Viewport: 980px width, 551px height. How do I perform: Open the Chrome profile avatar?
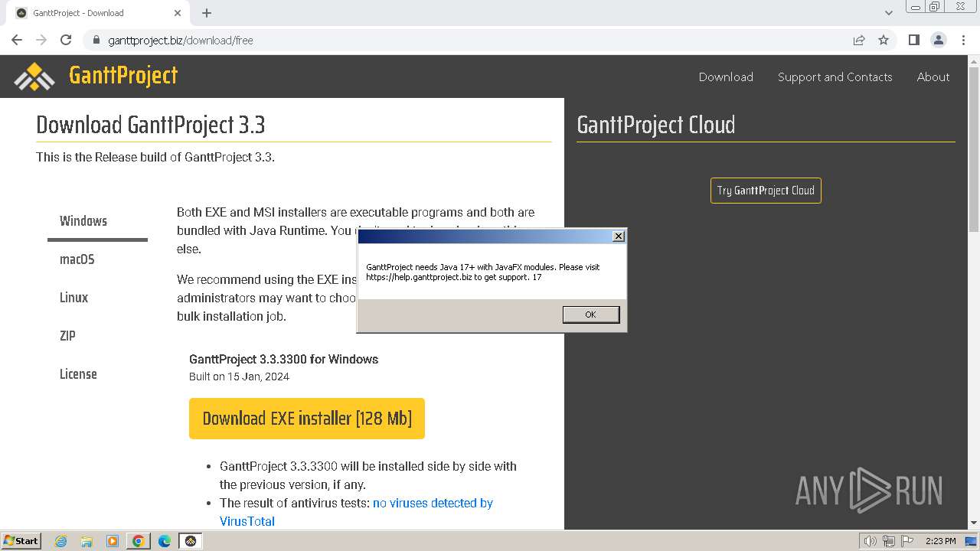click(x=938, y=40)
